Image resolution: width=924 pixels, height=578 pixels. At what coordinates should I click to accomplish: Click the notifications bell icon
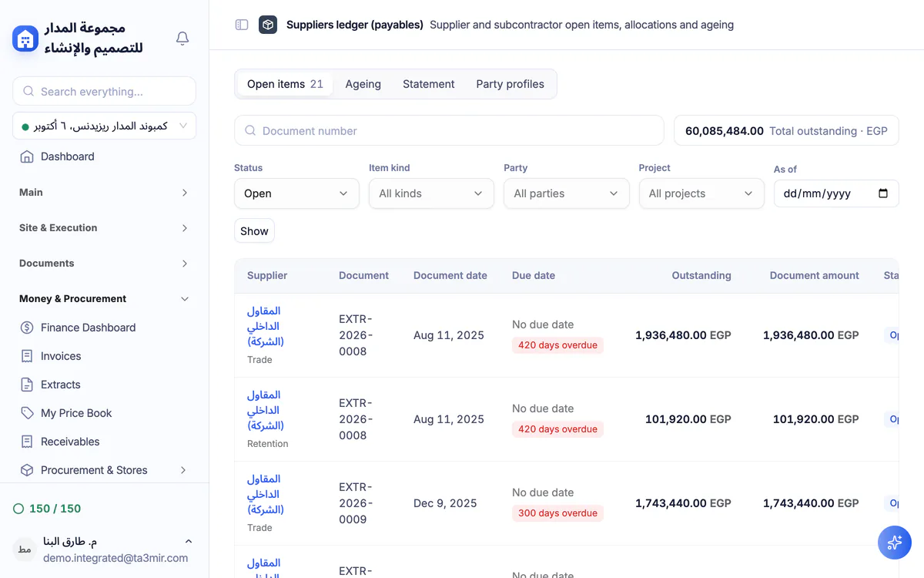pyautogui.click(x=182, y=38)
